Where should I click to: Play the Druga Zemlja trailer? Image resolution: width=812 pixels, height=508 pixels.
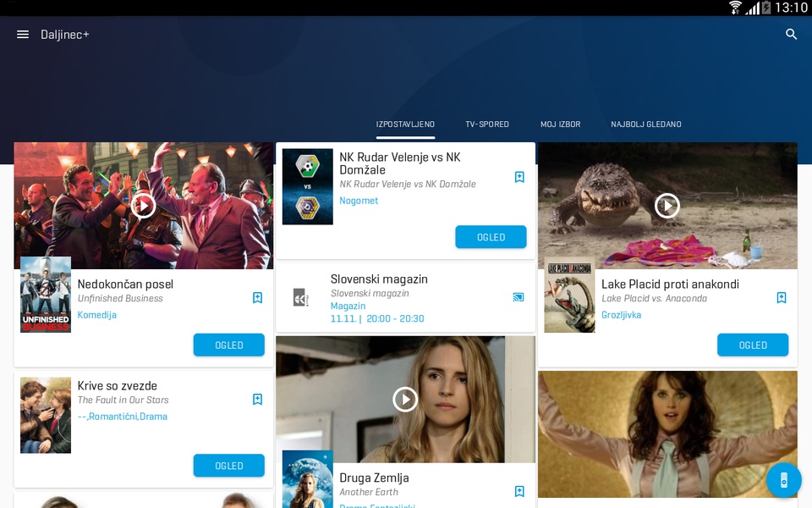[x=405, y=400]
